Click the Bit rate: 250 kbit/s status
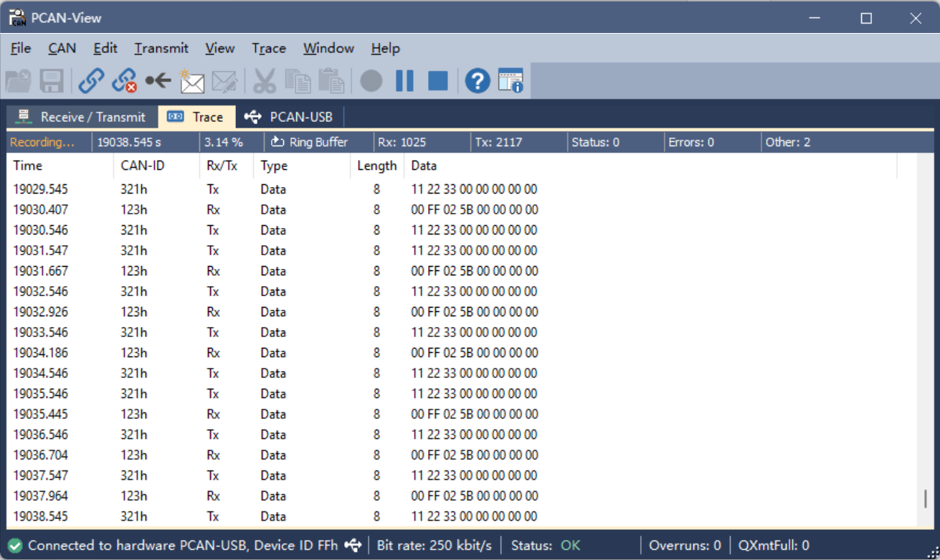This screenshot has width=940, height=560. click(435, 546)
